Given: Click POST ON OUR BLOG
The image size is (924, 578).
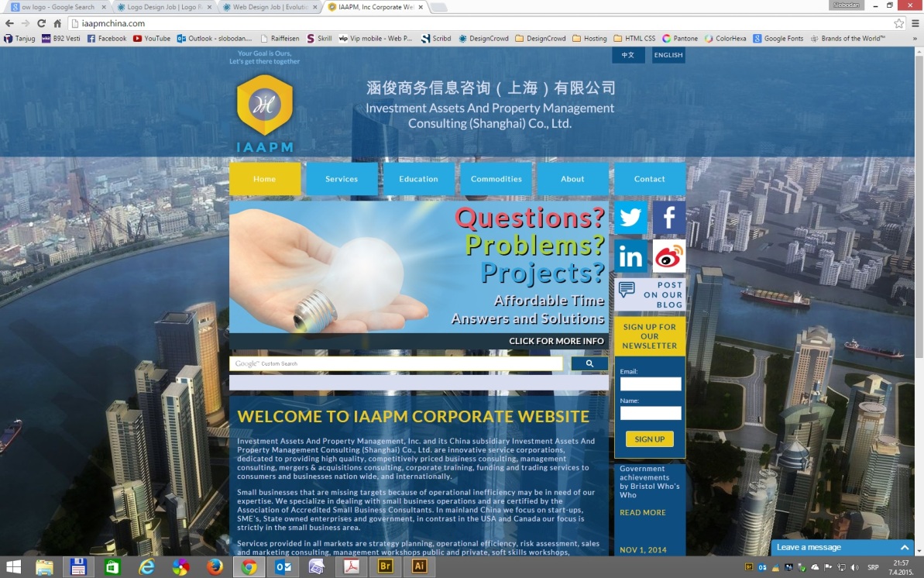Looking at the screenshot, I should pos(650,295).
